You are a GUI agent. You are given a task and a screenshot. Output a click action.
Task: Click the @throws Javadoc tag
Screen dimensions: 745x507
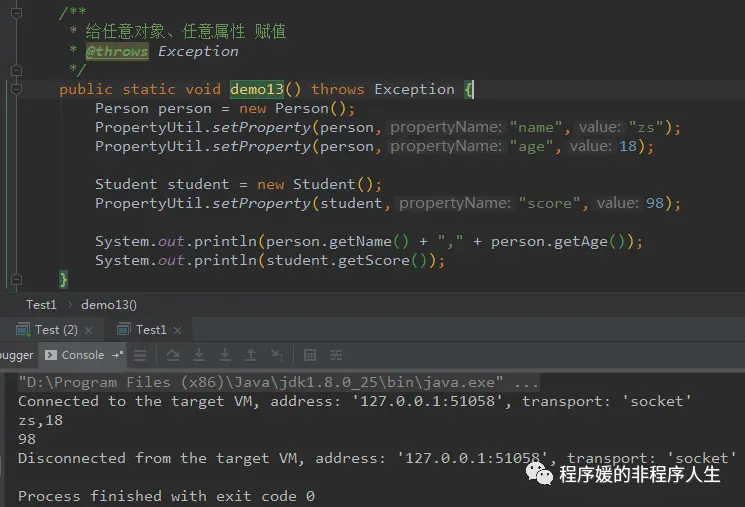[x=117, y=51]
